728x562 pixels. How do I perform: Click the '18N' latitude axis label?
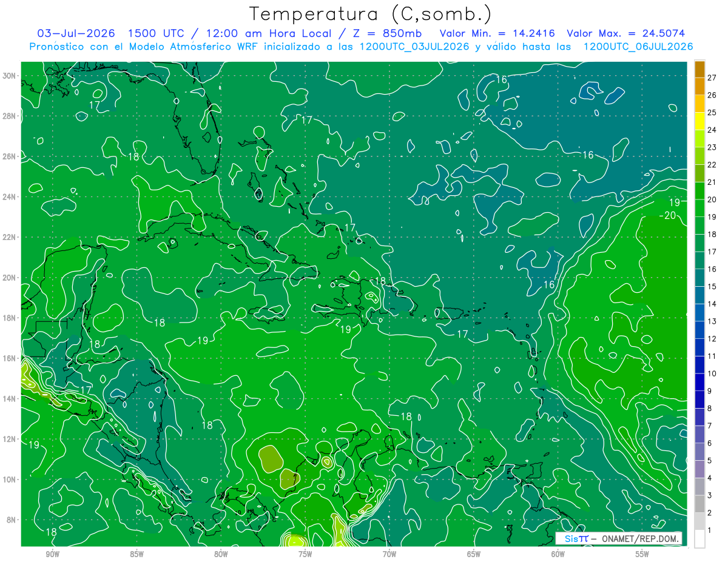click(10, 318)
